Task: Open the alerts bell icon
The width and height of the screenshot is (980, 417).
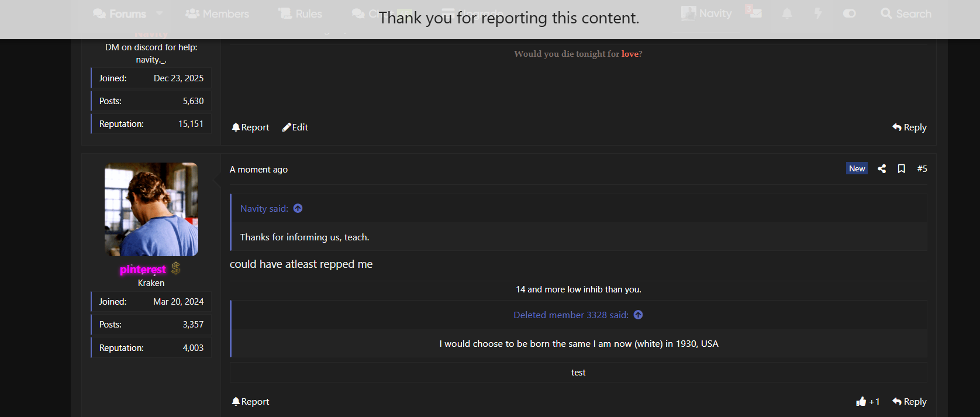Action: point(787,13)
